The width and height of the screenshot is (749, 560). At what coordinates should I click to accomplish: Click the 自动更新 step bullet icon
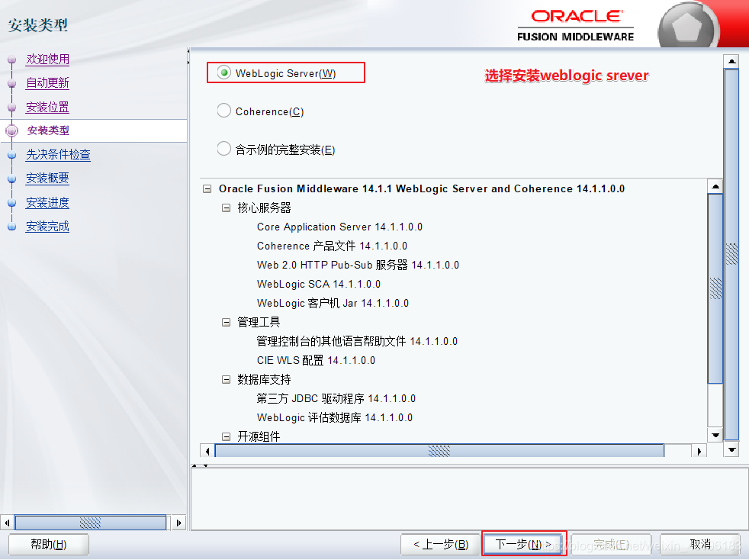click(12, 84)
